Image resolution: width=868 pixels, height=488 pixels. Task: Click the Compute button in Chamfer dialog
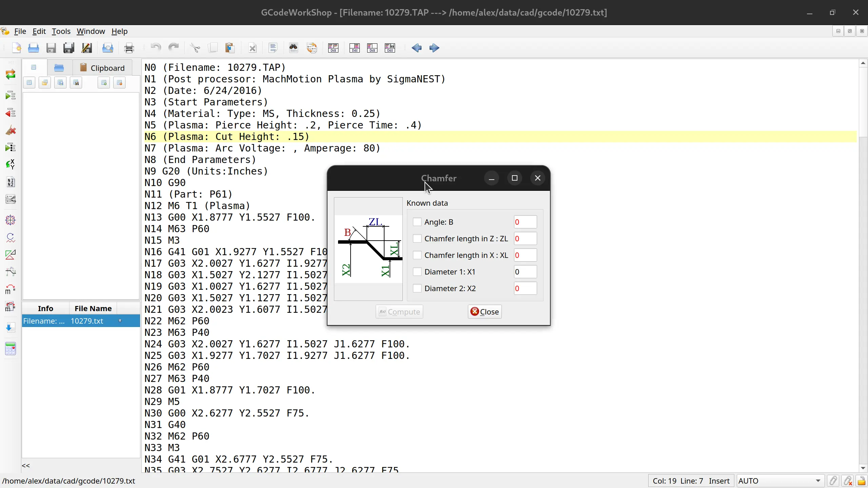399,312
